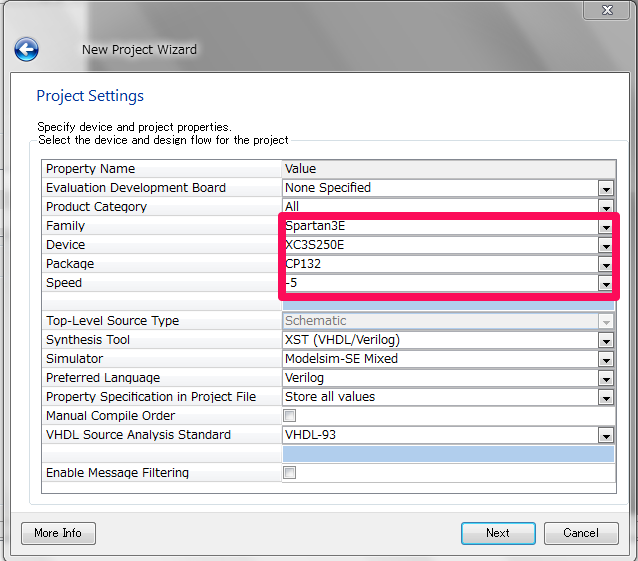Open the VHDL Source Analysis Standard dropdown

coord(605,435)
